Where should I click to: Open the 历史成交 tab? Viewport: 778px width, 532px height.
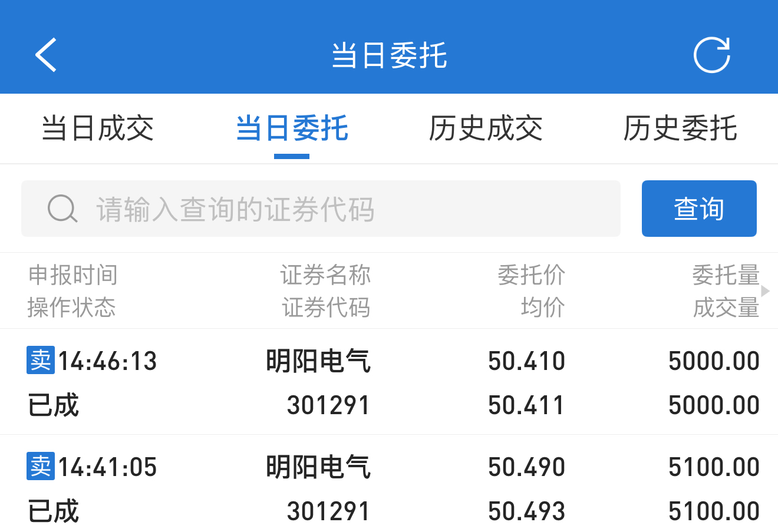(486, 128)
